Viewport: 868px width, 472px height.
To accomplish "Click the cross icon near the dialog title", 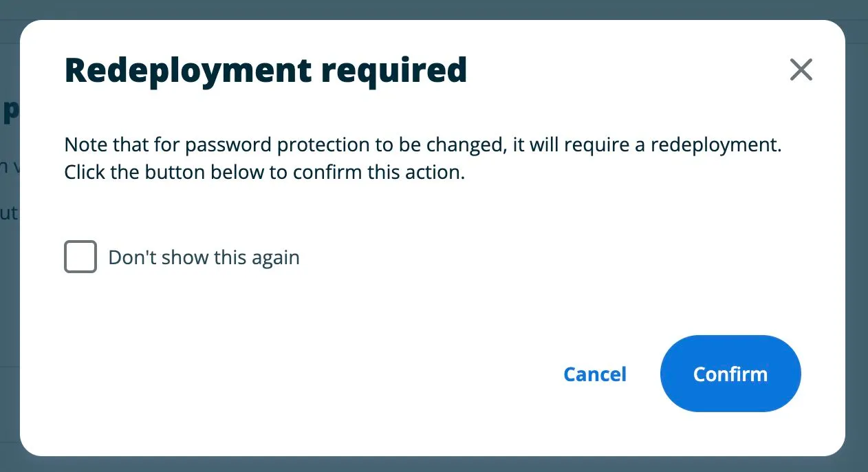I will pos(801,69).
